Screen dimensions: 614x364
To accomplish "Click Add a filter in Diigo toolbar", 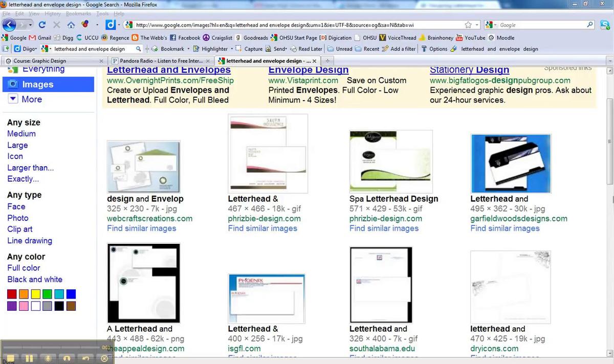I will (399, 49).
